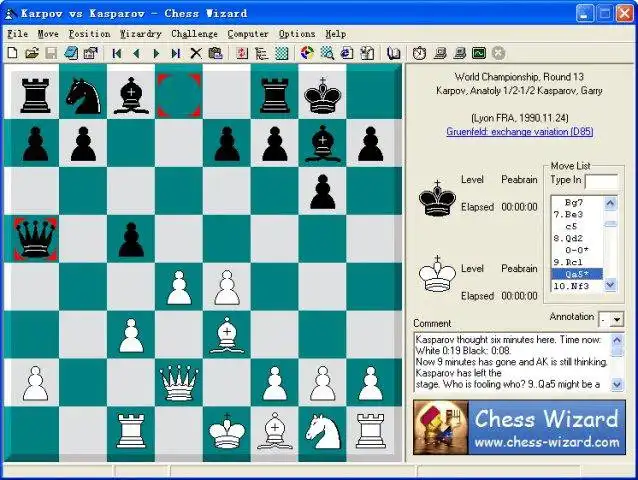Click the copy documents toolbar icon
638x480 pixels.
tap(367, 53)
